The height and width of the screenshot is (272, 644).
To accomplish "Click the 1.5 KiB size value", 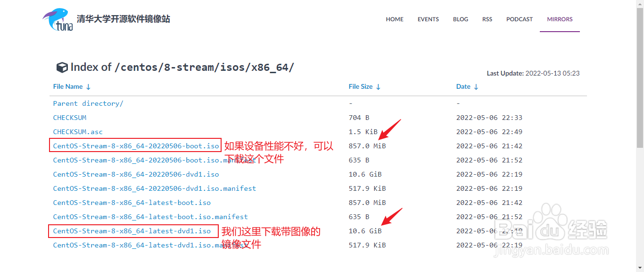I will click(x=363, y=132).
